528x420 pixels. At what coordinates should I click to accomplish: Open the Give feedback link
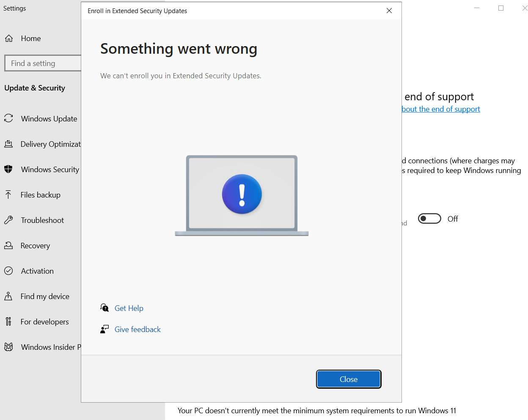click(137, 329)
